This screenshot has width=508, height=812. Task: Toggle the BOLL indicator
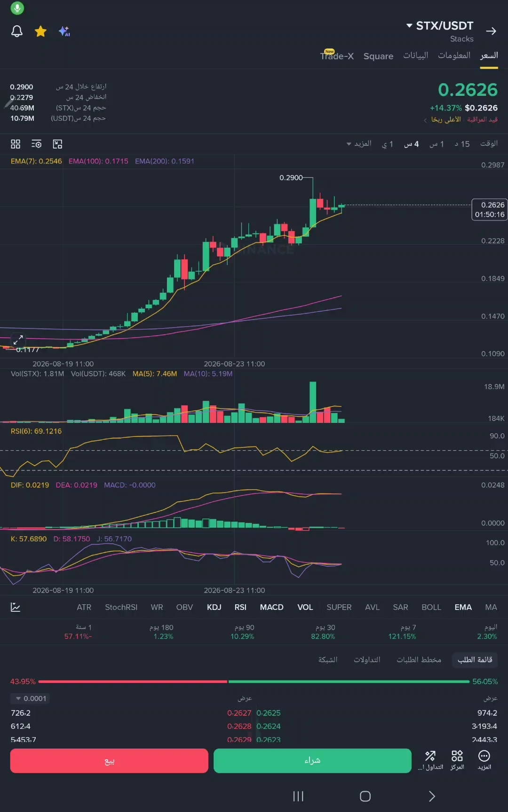pyautogui.click(x=431, y=607)
